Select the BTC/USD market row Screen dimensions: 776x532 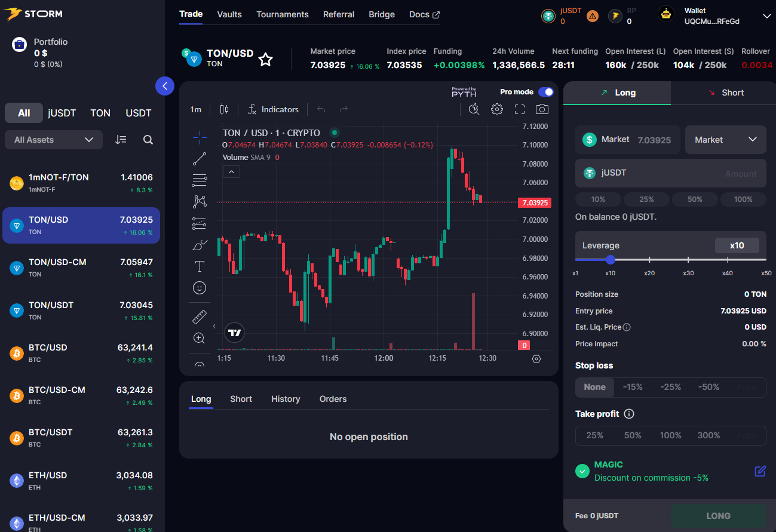[81, 353]
